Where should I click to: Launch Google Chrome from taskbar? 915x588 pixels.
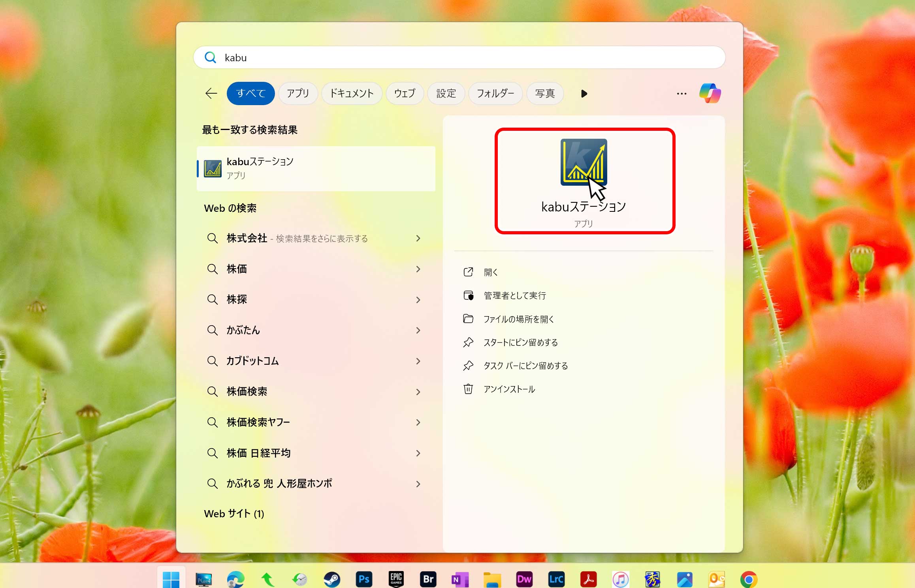pos(749,580)
